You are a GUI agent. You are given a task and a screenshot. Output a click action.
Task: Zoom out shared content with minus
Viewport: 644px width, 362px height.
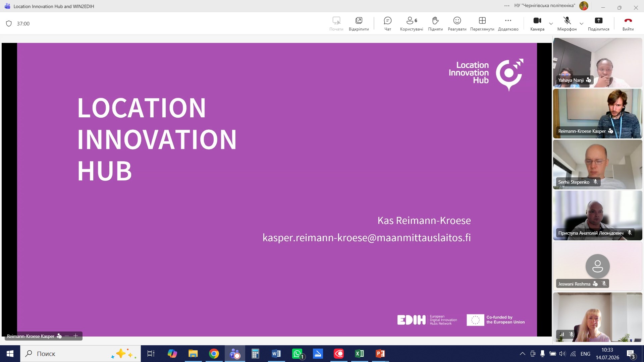[x=67, y=336]
